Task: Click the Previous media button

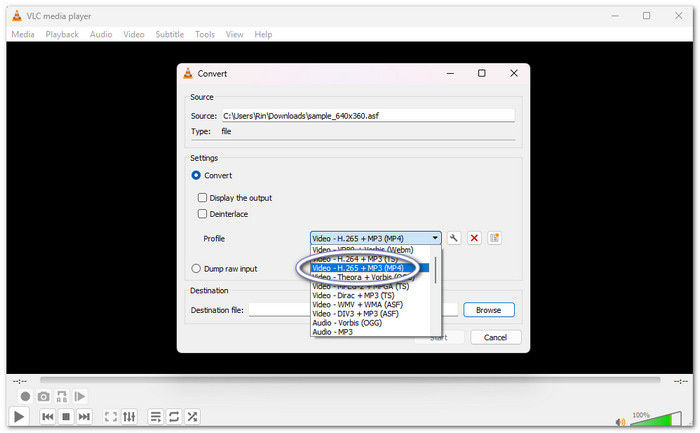Action: pos(48,416)
